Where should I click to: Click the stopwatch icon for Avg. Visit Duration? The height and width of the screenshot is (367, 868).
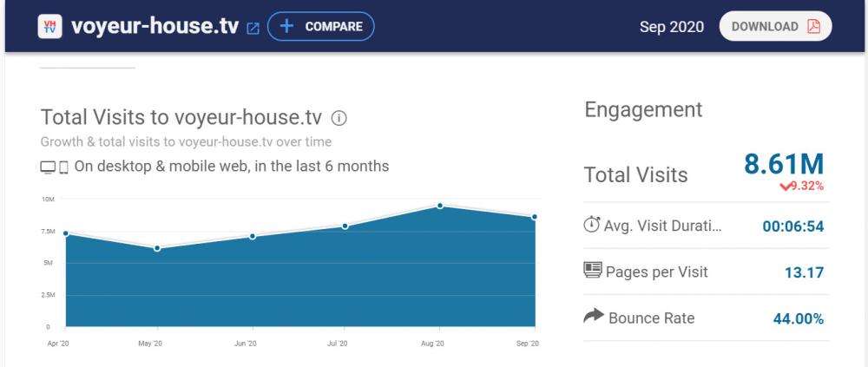pos(592,225)
